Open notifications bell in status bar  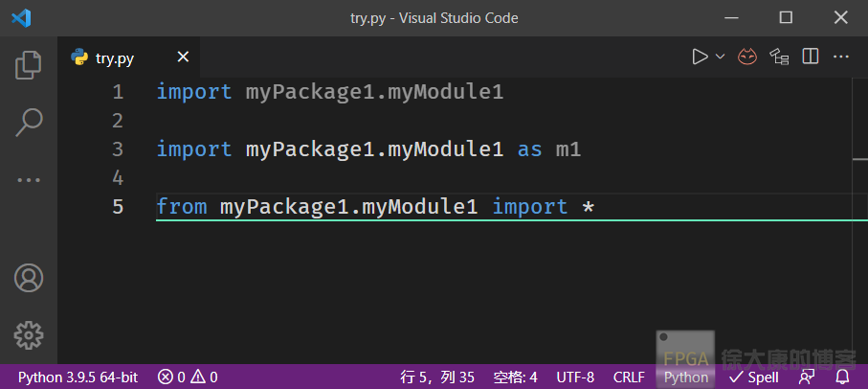(843, 377)
